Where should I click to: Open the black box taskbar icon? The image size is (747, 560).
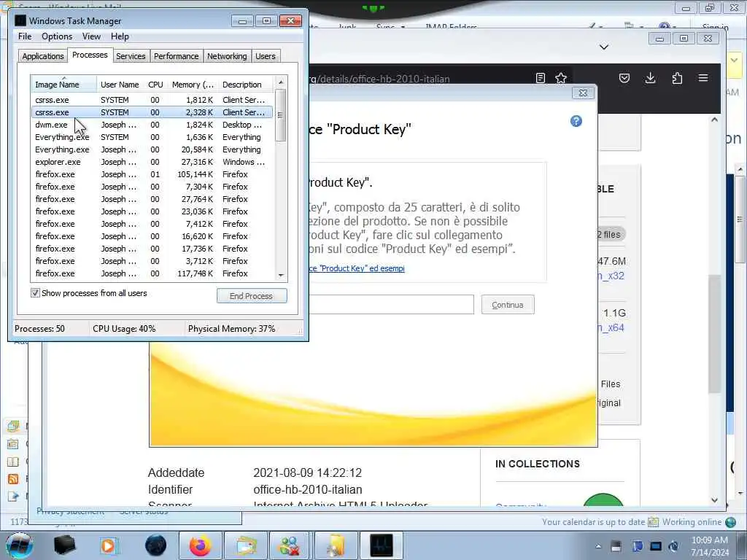(x=64, y=545)
